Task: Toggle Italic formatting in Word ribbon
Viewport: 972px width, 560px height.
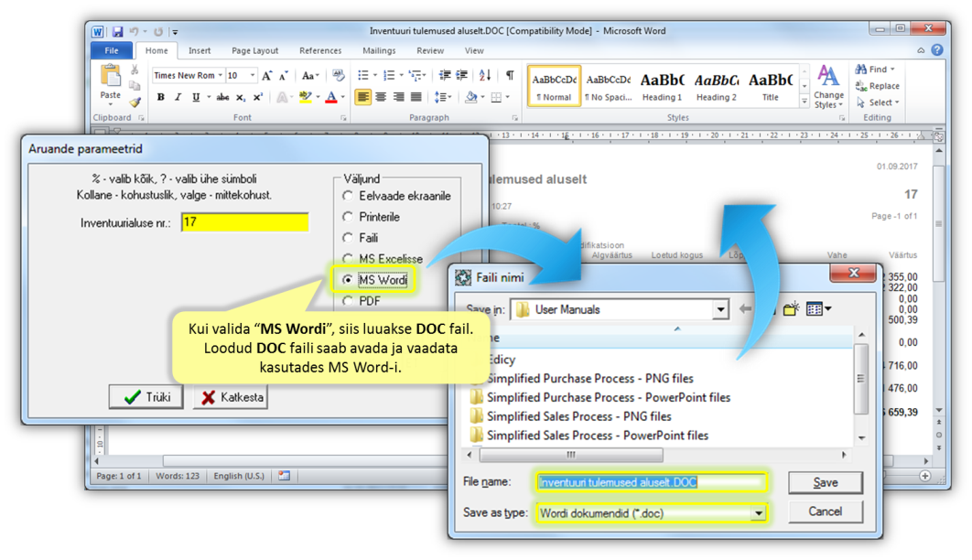Action: point(178,97)
